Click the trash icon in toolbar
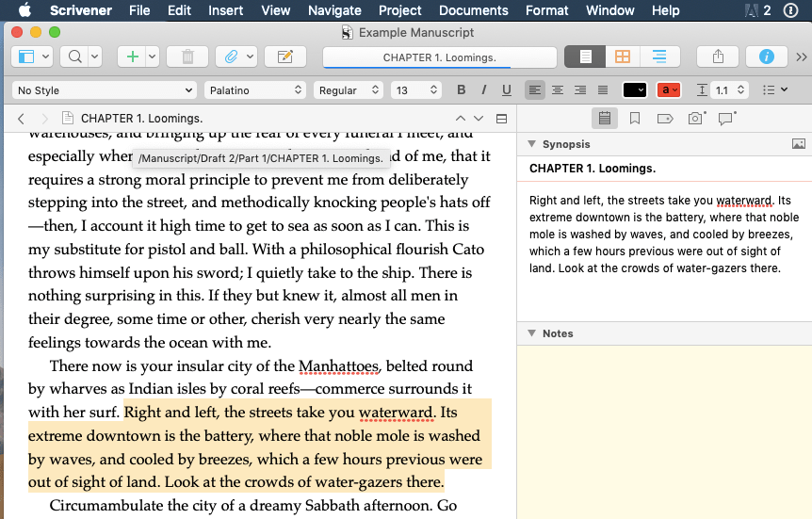 187,57
